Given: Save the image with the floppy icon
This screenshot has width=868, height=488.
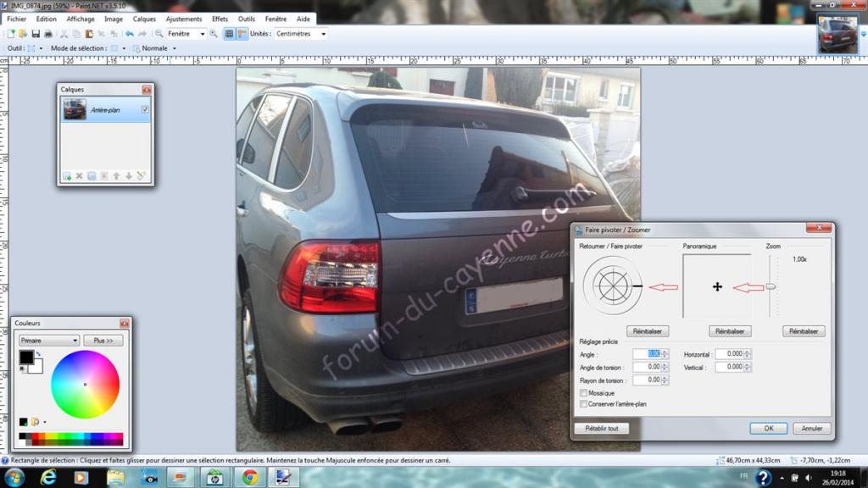Looking at the screenshot, I should click(x=36, y=34).
